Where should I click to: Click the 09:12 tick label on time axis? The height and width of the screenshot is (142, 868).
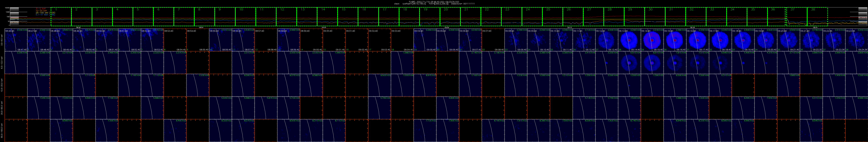(x=569, y=27)
